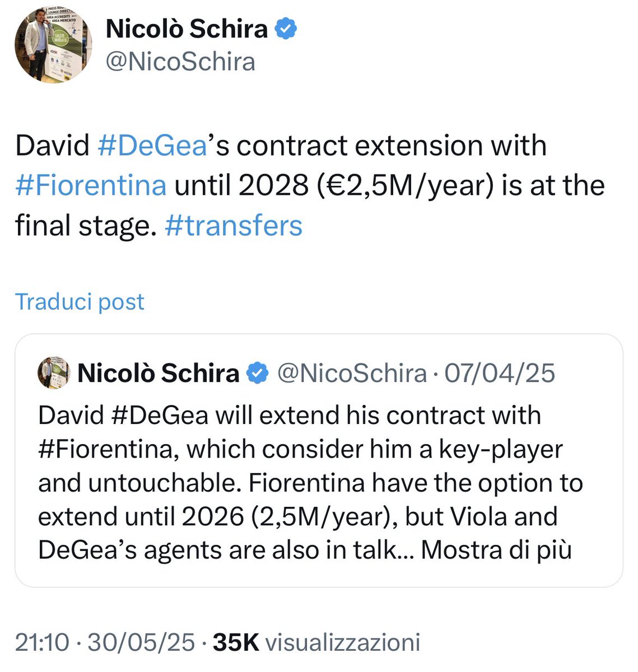The image size is (638, 672).
Task: Click the Nicolò Schira display name at top
Action: point(187,29)
